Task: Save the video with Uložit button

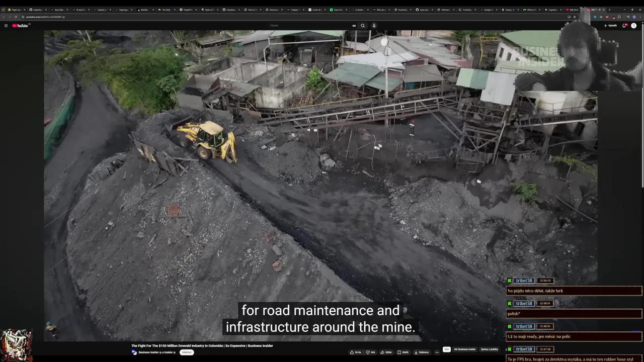Action: click(x=403, y=352)
